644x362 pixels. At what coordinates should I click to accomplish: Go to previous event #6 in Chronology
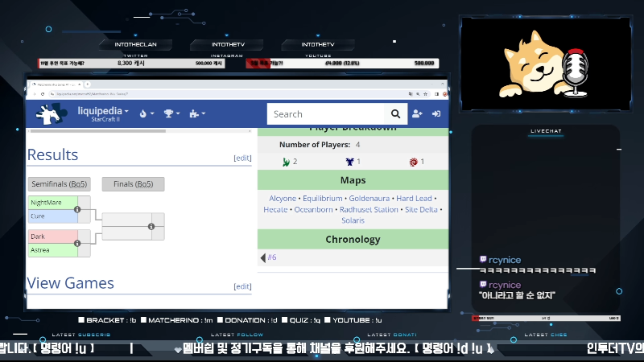point(272,257)
